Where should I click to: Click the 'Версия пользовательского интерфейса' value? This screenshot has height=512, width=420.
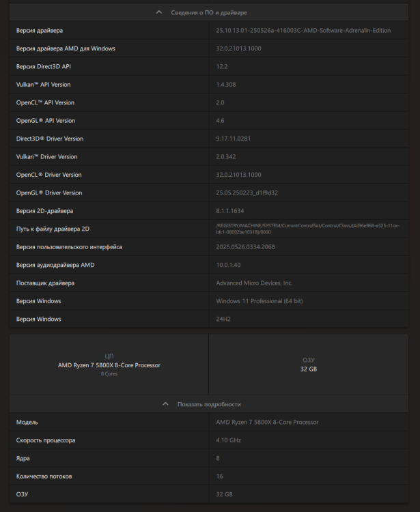click(x=246, y=247)
